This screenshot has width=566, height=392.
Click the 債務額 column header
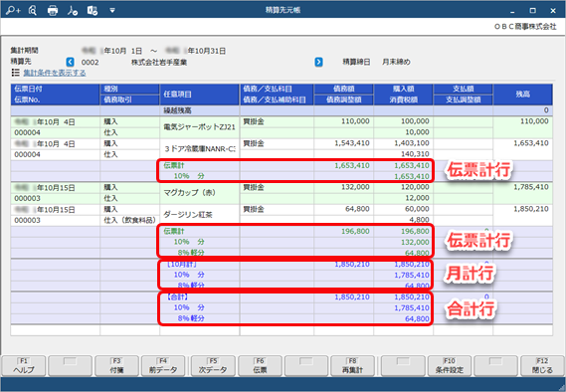coord(343,90)
